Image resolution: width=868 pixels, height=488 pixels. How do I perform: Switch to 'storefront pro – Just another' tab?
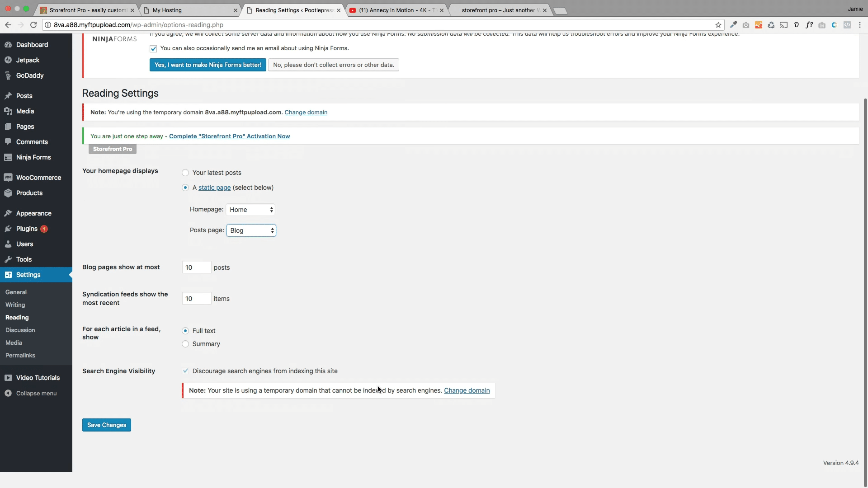(499, 10)
